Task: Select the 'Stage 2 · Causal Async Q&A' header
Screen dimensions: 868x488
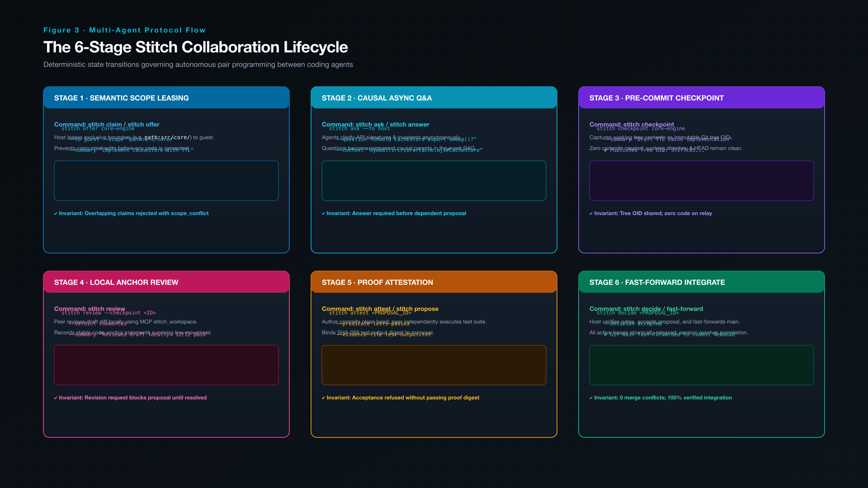Action: coord(434,98)
